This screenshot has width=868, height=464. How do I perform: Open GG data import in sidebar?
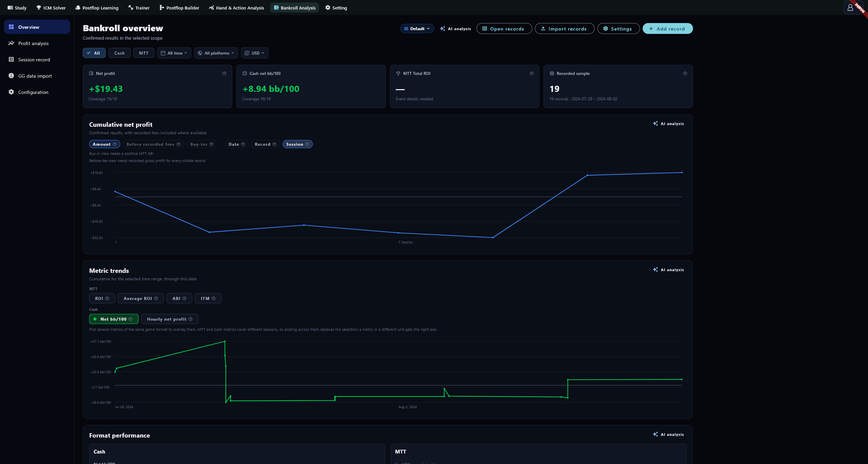[x=37, y=76]
